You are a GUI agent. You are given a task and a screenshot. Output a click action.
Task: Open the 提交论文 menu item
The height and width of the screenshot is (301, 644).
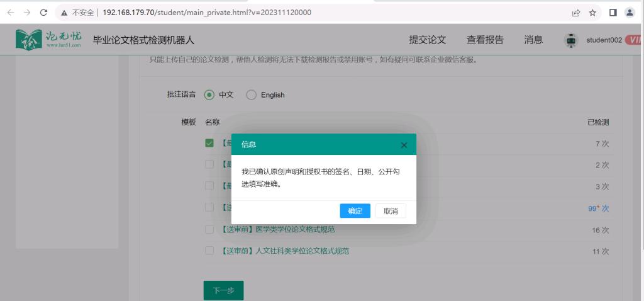428,40
